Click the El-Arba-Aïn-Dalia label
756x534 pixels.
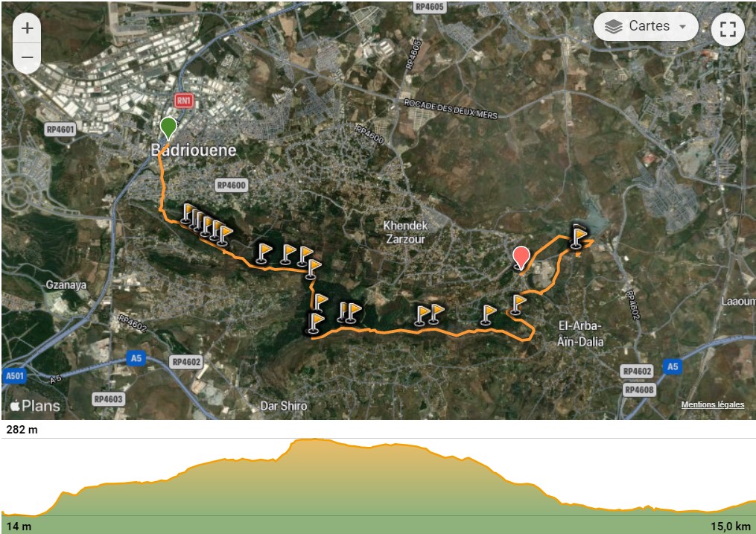[580, 334]
